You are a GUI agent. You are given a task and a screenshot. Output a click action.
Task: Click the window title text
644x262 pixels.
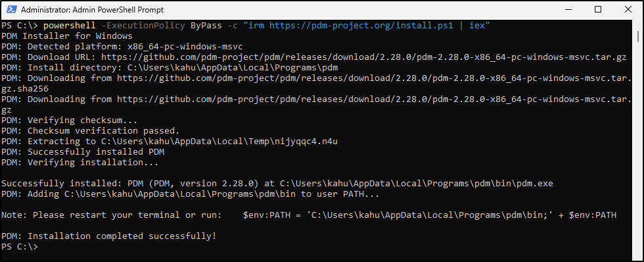coord(92,9)
